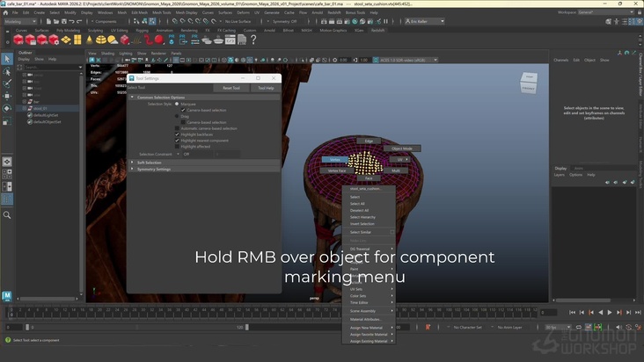Click the Lasso select tool icon
The width and height of the screenshot is (644, 362).
coord(7,72)
